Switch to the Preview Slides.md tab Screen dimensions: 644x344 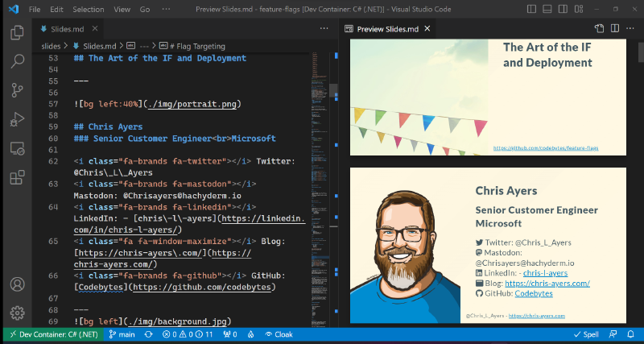point(386,29)
